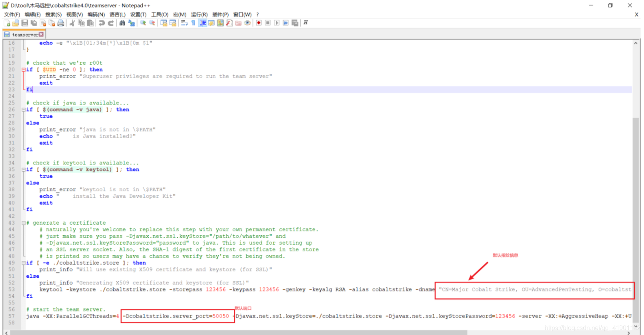Open the 设置(T) menu
The width and height of the screenshot is (644, 335).
pyautogui.click(x=138, y=15)
